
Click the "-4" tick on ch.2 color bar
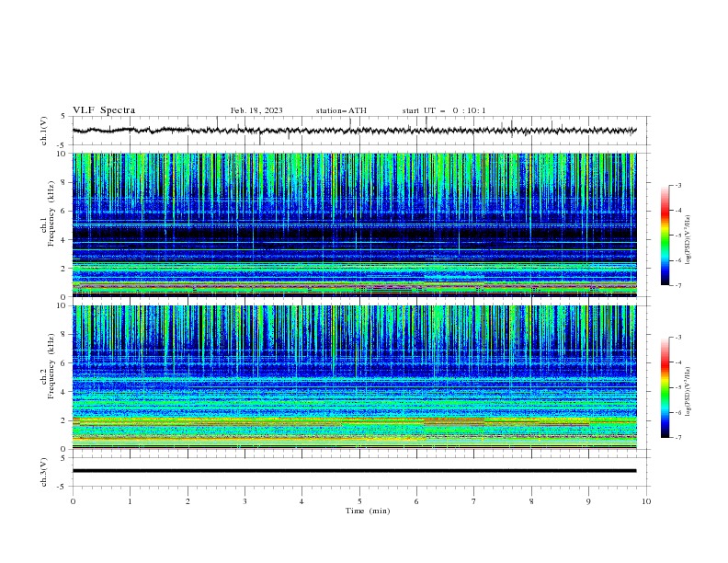(677, 362)
